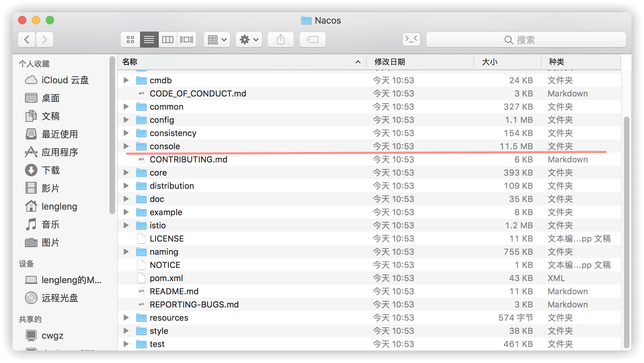
Task: Expand the istio folder
Action: pos(126,225)
